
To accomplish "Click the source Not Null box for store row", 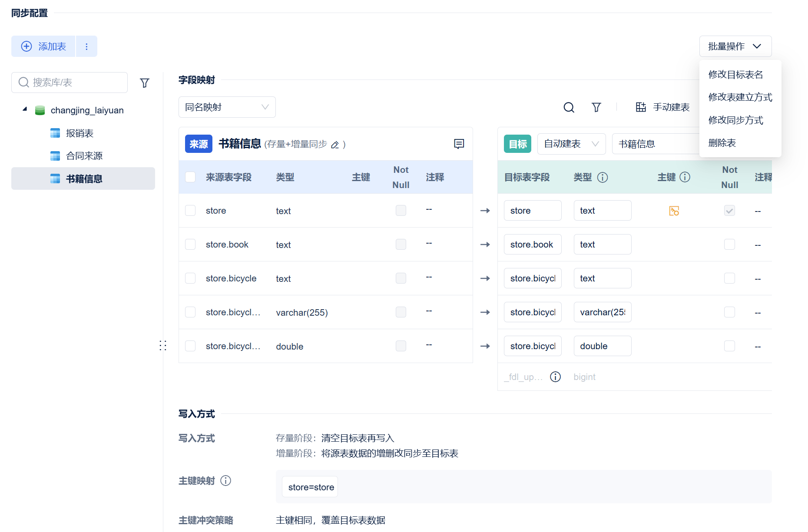I will (401, 211).
